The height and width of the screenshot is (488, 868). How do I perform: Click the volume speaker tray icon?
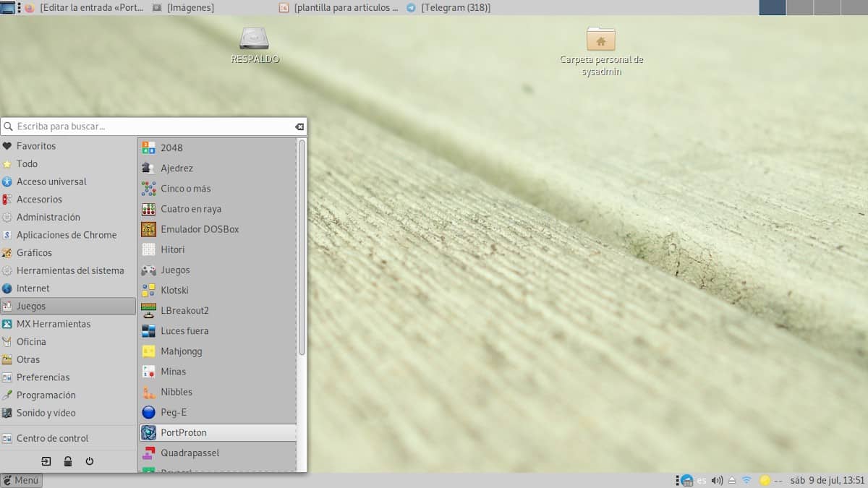click(717, 480)
